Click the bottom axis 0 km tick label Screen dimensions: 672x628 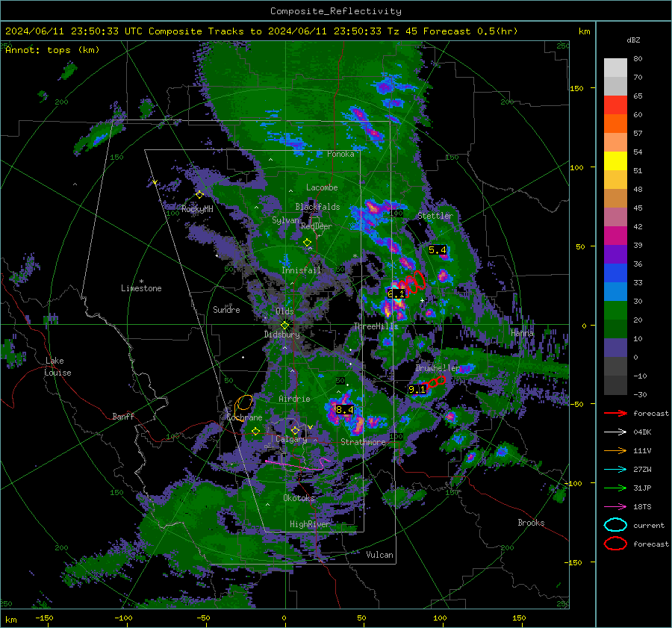point(284,618)
